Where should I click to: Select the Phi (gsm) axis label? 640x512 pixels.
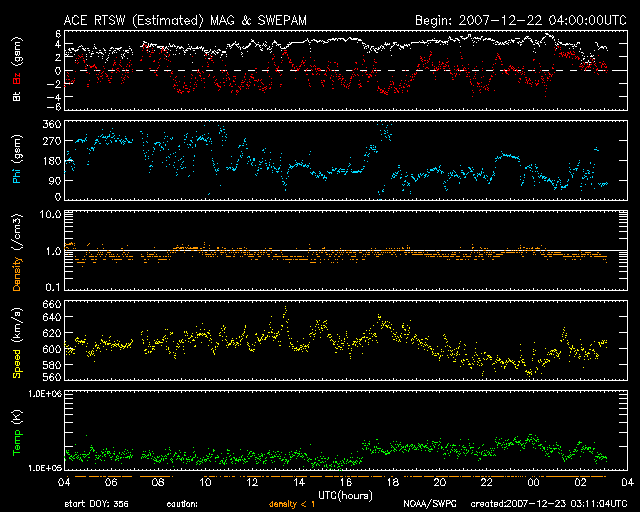17,159
